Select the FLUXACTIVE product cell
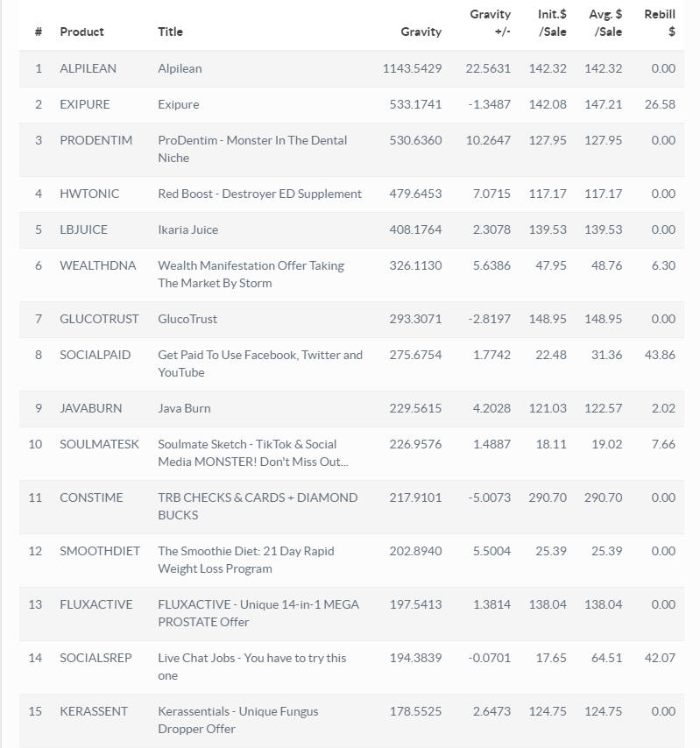The height and width of the screenshot is (748, 700). tap(95, 604)
